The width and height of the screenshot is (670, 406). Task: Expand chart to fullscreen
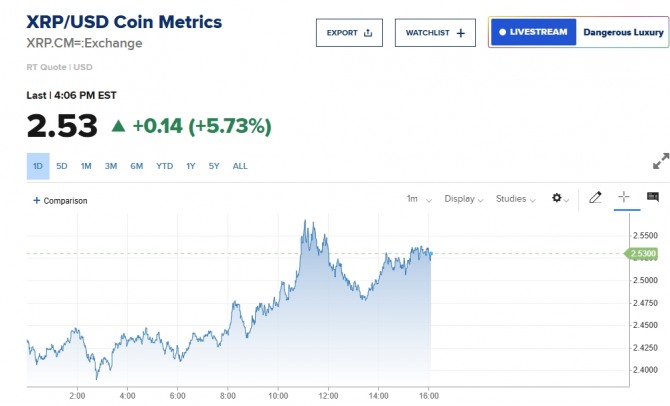(x=660, y=160)
